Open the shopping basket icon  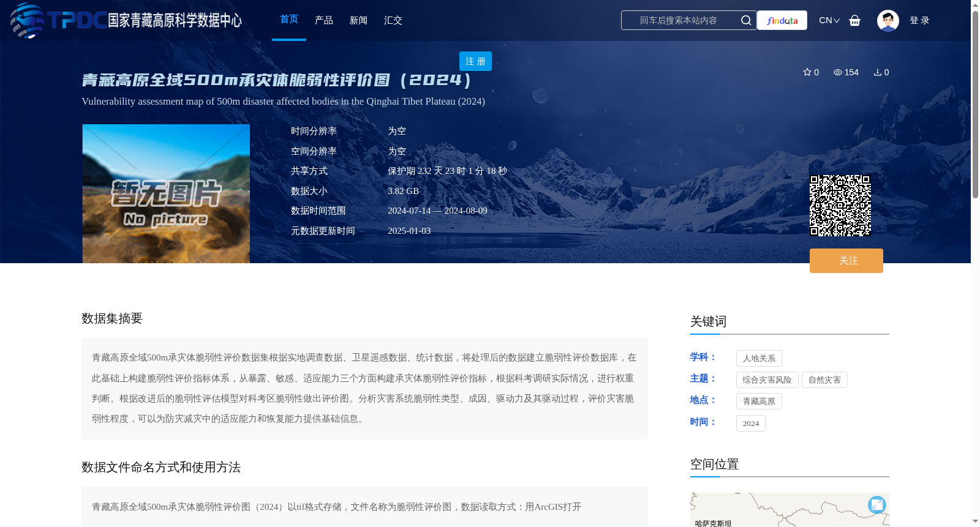[x=854, y=20]
